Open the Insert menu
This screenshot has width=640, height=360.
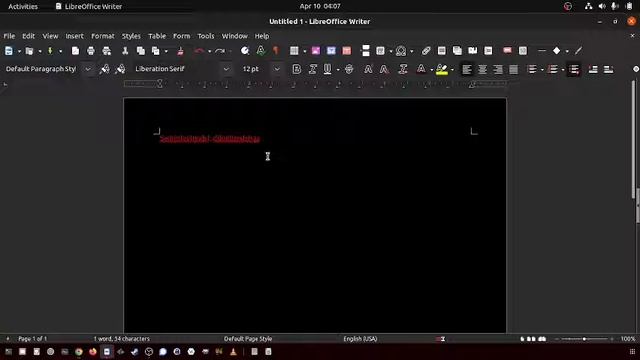(x=74, y=36)
